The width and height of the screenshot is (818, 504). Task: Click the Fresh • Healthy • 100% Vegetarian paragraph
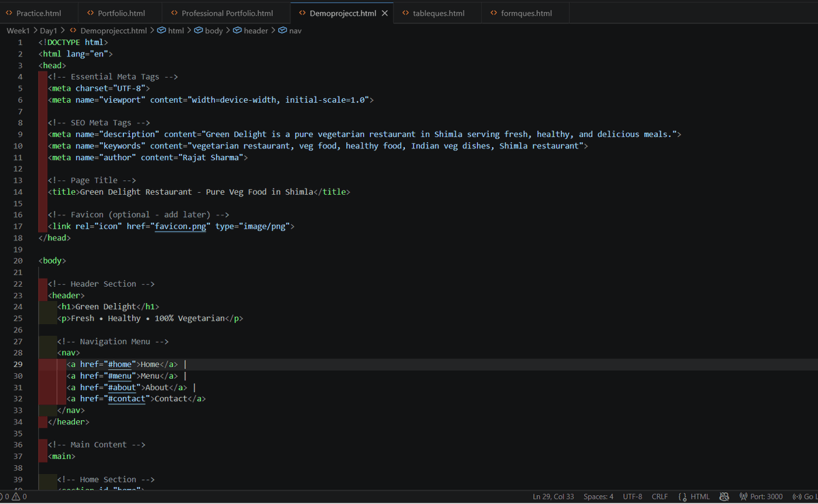coord(147,318)
